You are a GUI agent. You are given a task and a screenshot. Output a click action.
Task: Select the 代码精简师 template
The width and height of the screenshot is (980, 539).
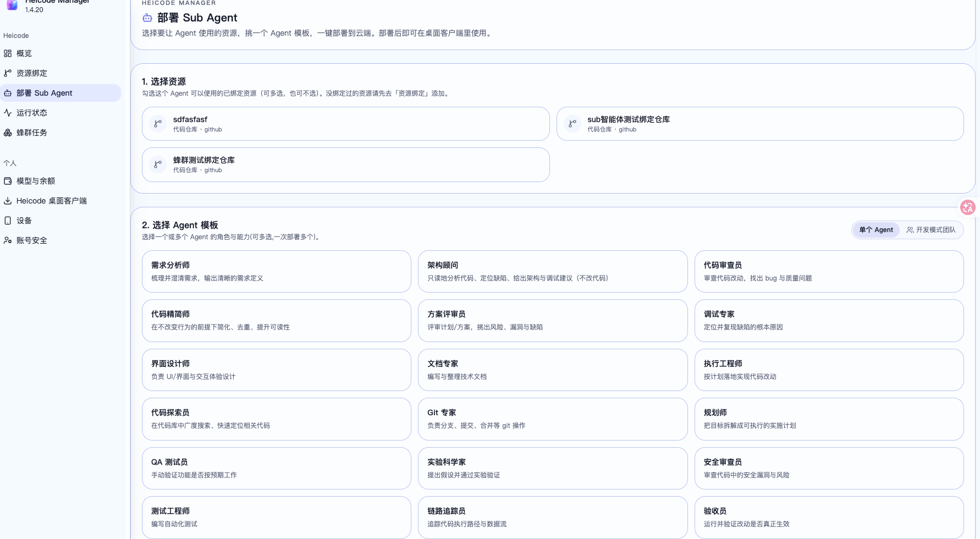click(277, 321)
